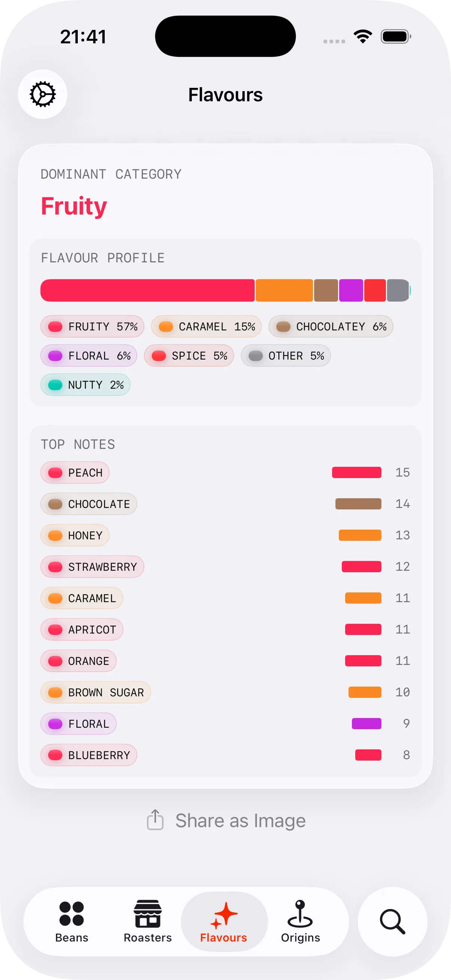This screenshot has width=451, height=980.
Task: Click the orange caramel segment in profile bar
Action: [x=284, y=290]
